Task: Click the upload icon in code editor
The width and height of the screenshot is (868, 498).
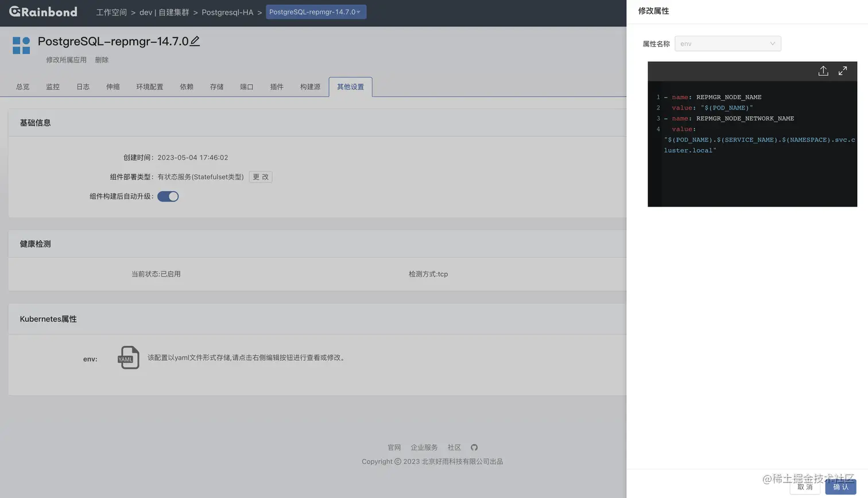Action: (823, 71)
